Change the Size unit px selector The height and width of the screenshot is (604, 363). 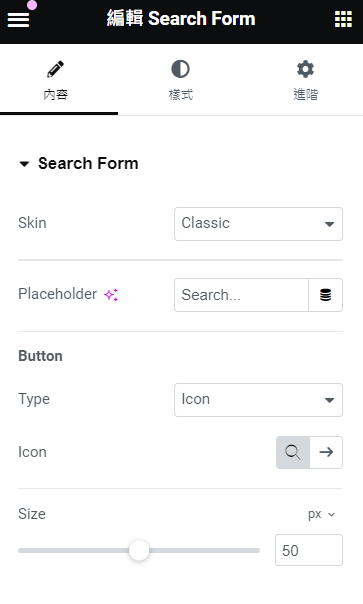coord(321,514)
